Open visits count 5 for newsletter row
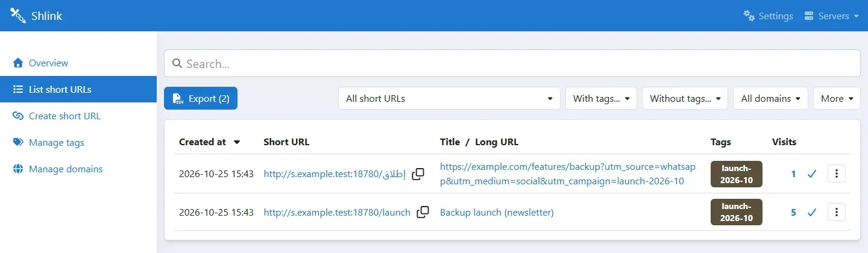 point(793,212)
